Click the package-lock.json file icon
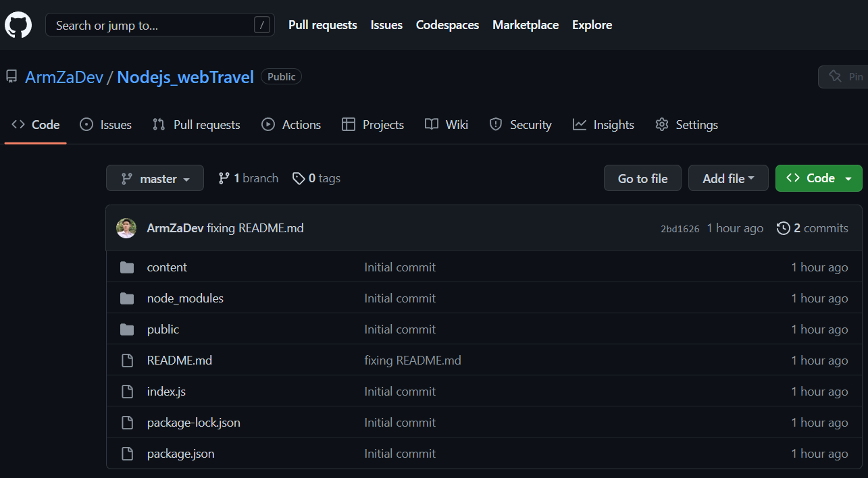This screenshot has width=868, height=478. 127,423
